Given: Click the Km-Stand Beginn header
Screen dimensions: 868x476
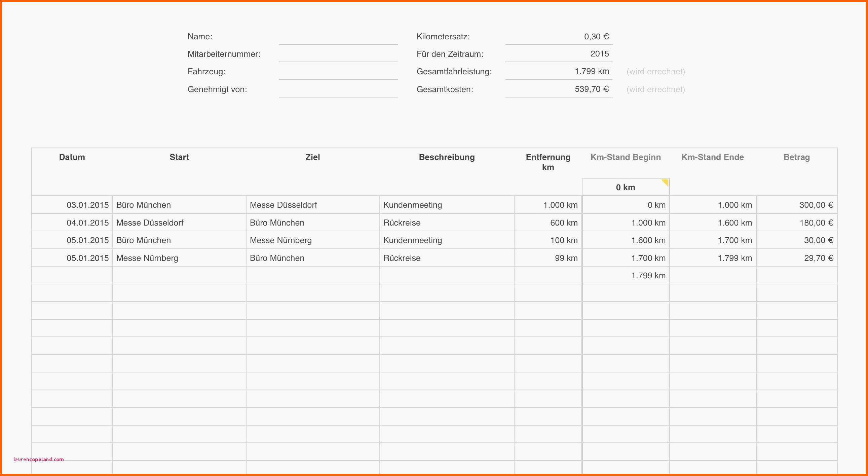Looking at the screenshot, I should 626,157.
